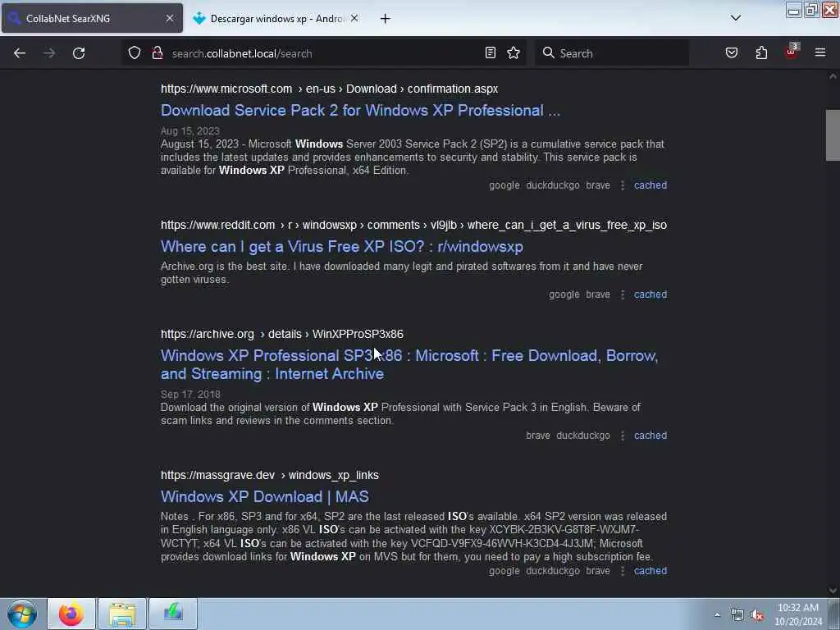Open the network status tray icon
Screen dimensions: 840x630
(737, 615)
